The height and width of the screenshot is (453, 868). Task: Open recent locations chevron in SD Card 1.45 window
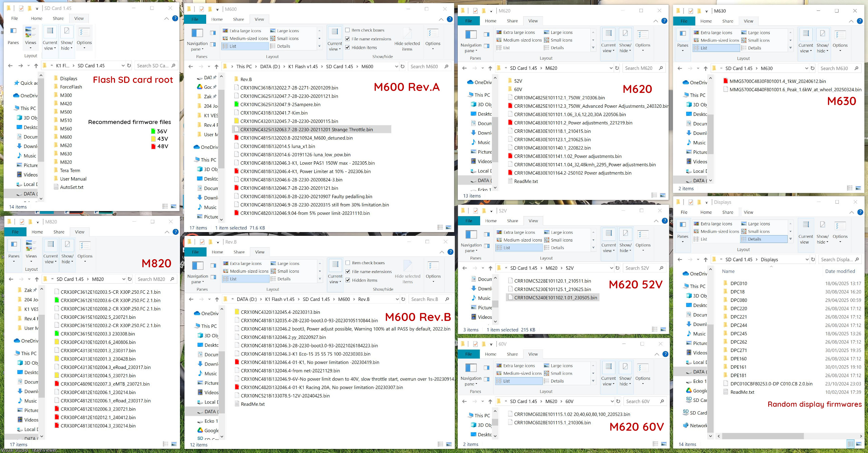point(28,66)
